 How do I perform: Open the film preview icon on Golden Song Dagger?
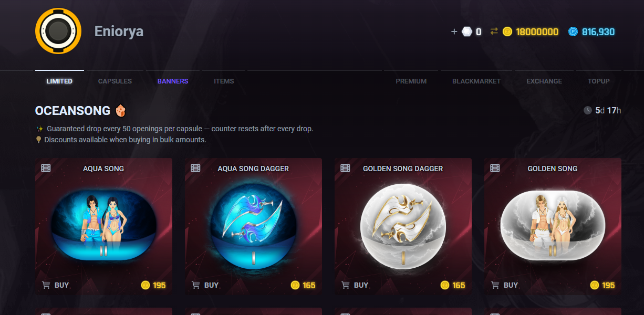click(345, 168)
